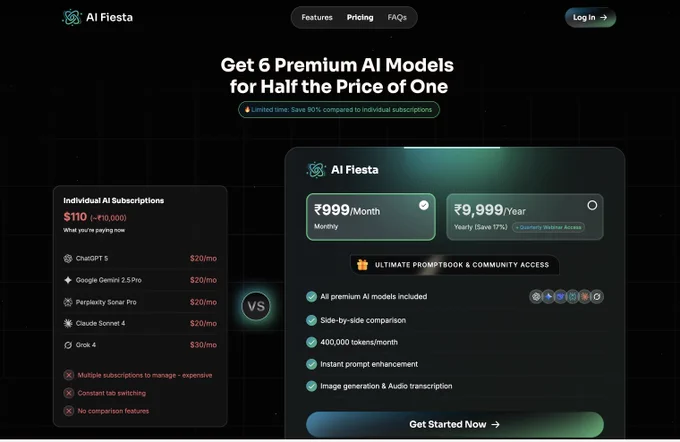Click the model icons row beside premium models
This screenshot has width=680, height=442.
click(x=566, y=297)
